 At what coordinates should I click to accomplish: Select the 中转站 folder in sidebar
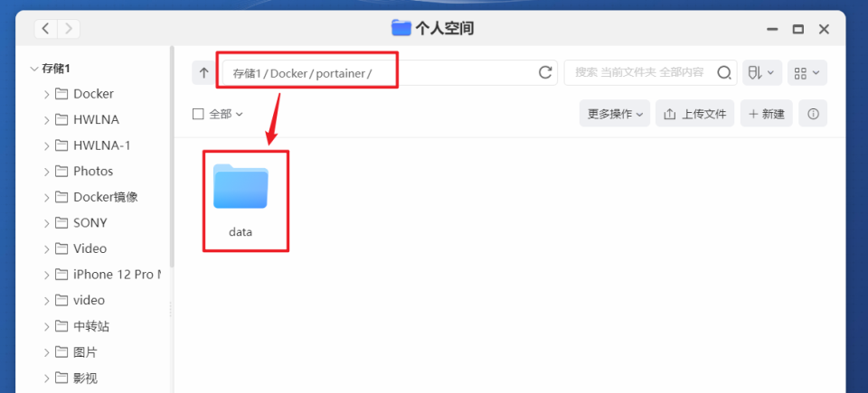[x=91, y=326]
